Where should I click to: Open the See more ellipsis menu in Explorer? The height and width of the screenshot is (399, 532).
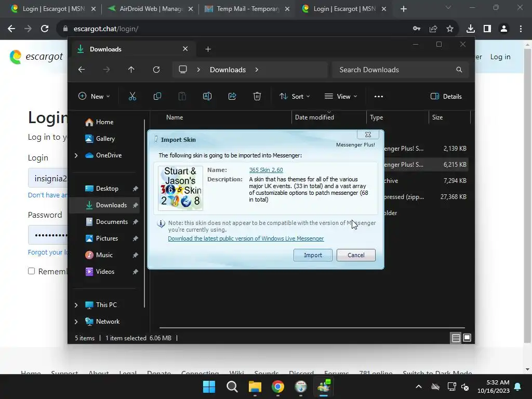click(x=379, y=96)
